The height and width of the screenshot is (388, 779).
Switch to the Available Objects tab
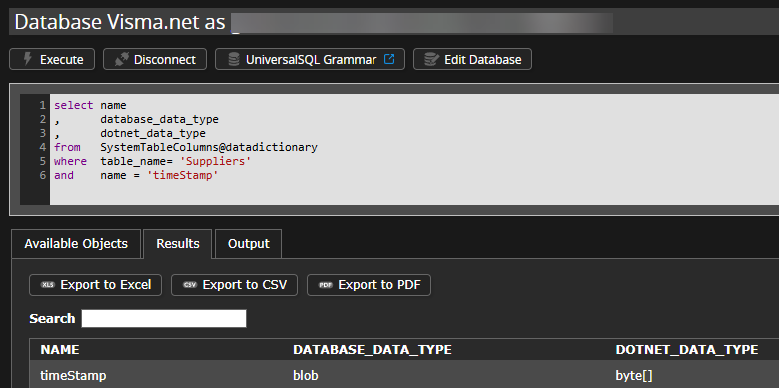[76, 243]
